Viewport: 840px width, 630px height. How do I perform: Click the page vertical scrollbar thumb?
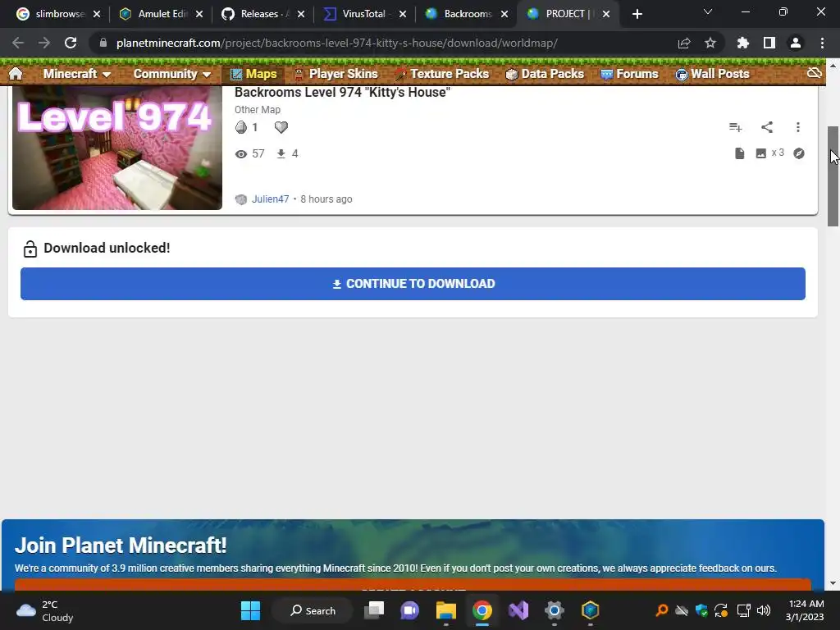pos(833,177)
